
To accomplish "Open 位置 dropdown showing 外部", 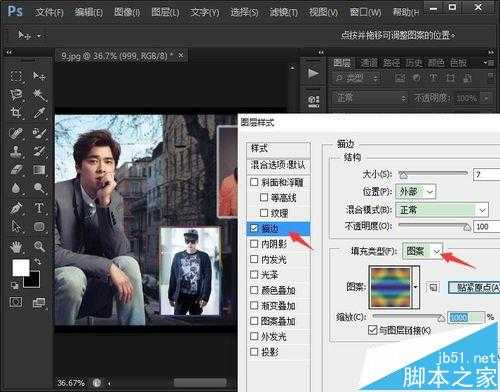I will pos(416,192).
